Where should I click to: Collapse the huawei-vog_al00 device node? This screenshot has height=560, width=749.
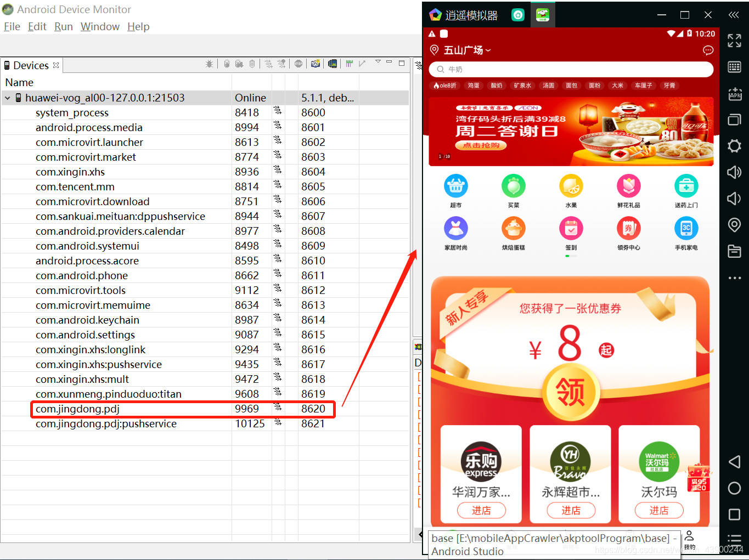pos(8,98)
